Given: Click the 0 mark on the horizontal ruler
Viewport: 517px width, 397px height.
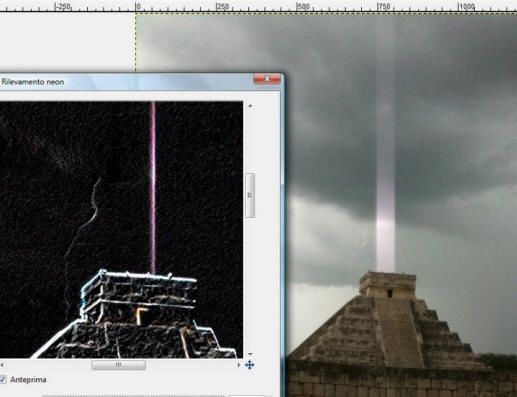Looking at the screenshot, I should (x=138, y=6).
